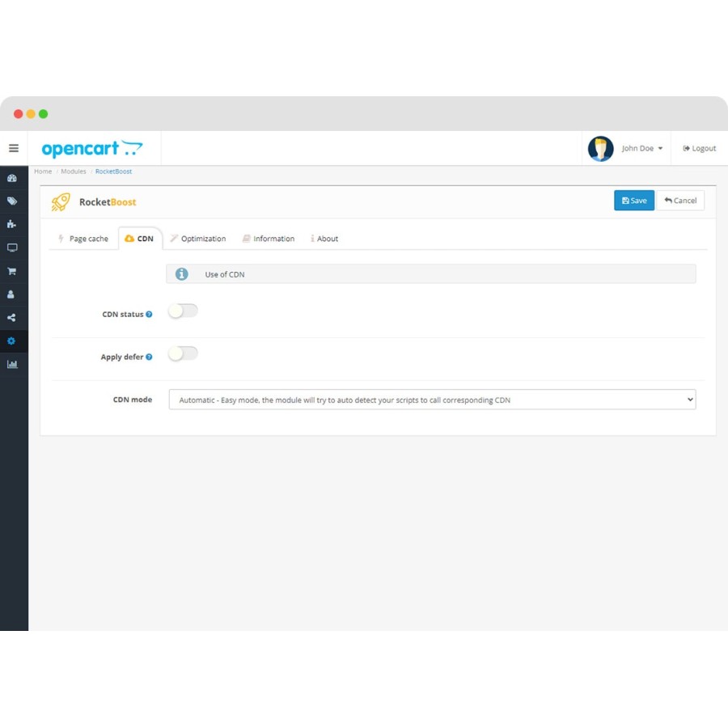The image size is (728, 728).
Task: Switch to the Page cache tab
Action: point(83,239)
